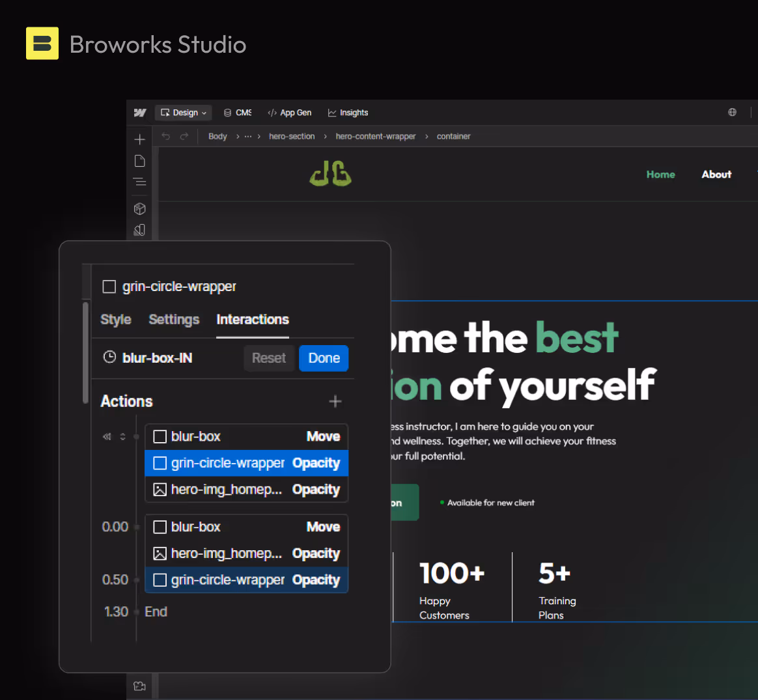Screen dimensions: 758x700
Task: Click the undo arrow above the canvas
Action: (164, 136)
